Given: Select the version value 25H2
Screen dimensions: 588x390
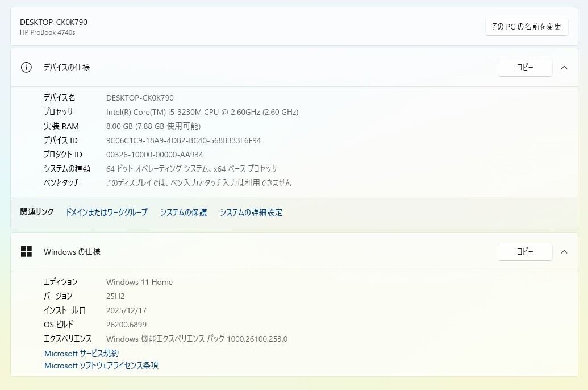Looking at the screenshot, I should tap(115, 297).
